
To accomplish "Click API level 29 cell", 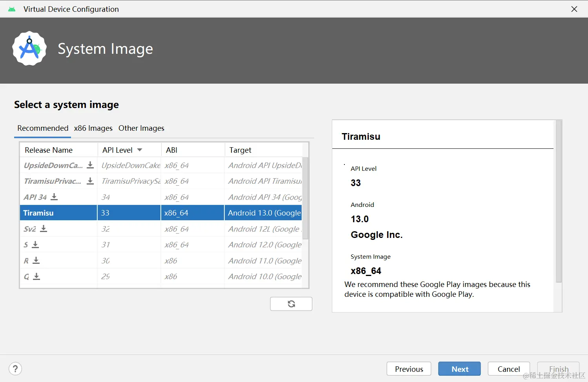I will point(129,276).
